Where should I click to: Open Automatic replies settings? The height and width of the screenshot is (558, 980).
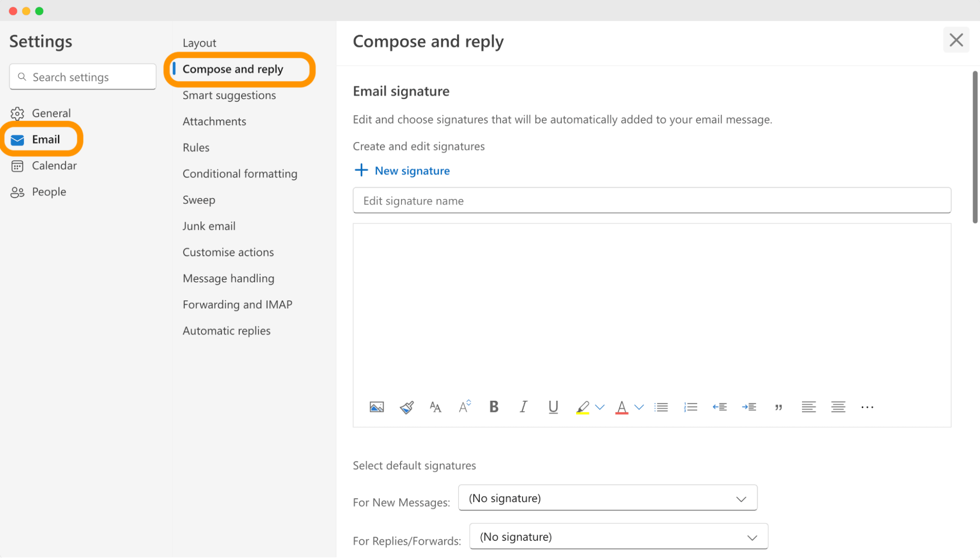pyautogui.click(x=226, y=331)
